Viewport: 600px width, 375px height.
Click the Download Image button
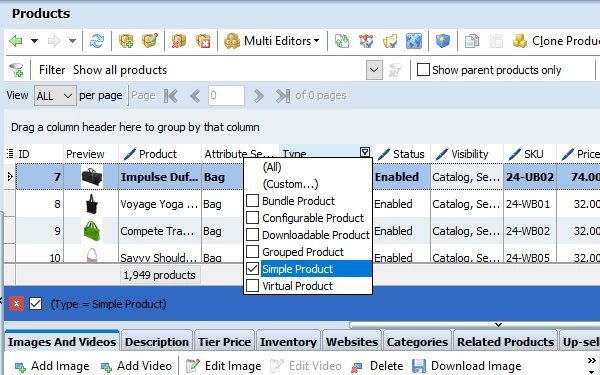[x=466, y=366]
